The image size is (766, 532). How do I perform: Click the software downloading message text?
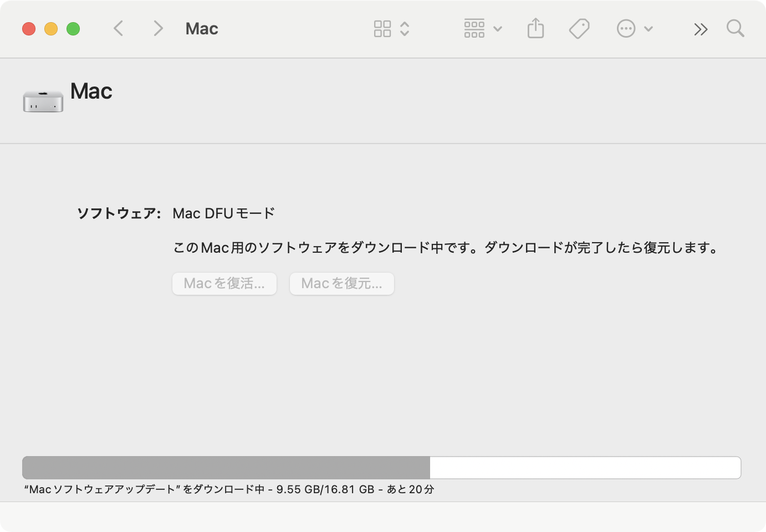(x=446, y=248)
